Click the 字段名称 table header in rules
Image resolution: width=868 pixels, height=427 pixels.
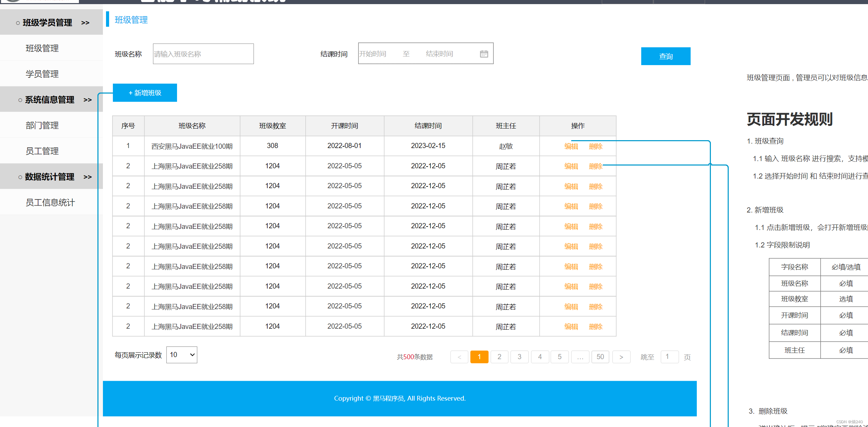point(795,267)
